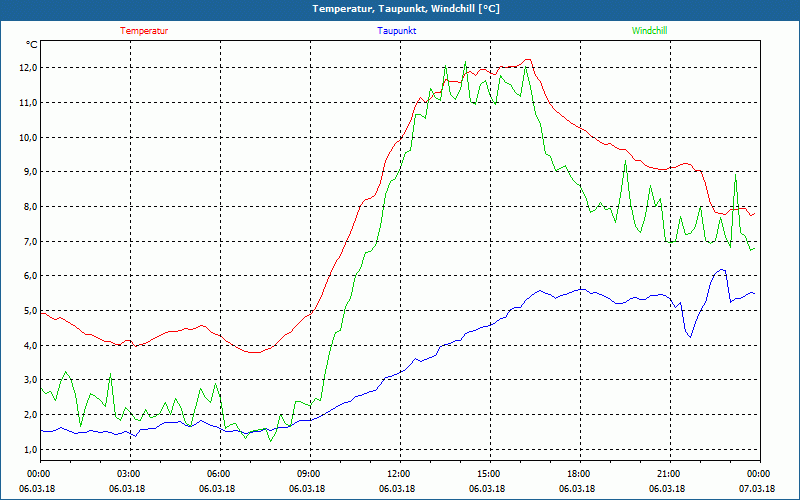
Task: Click the '21:00' time axis label
Action: (670, 474)
